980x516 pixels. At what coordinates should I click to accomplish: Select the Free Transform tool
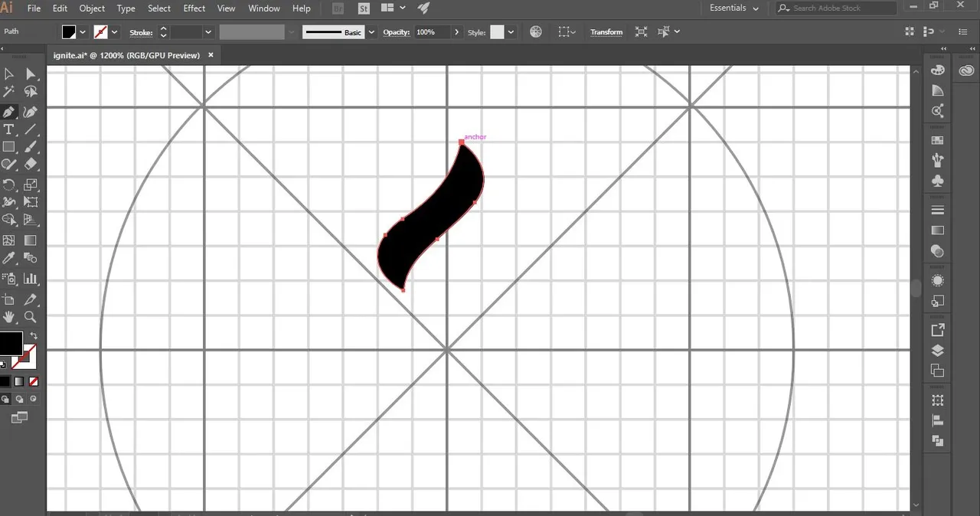pyautogui.click(x=31, y=202)
